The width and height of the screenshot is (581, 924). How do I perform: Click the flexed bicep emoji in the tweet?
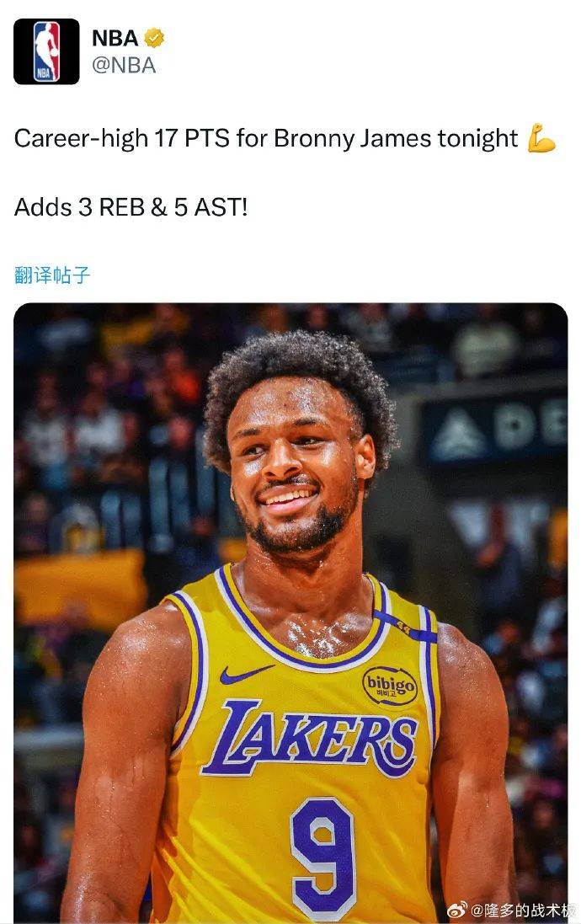(541, 138)
